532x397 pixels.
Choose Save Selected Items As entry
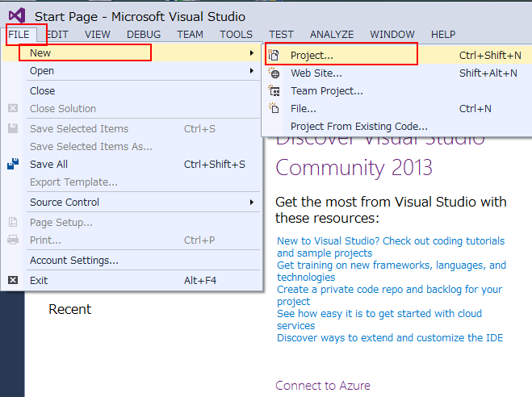[x=132, y=147]
